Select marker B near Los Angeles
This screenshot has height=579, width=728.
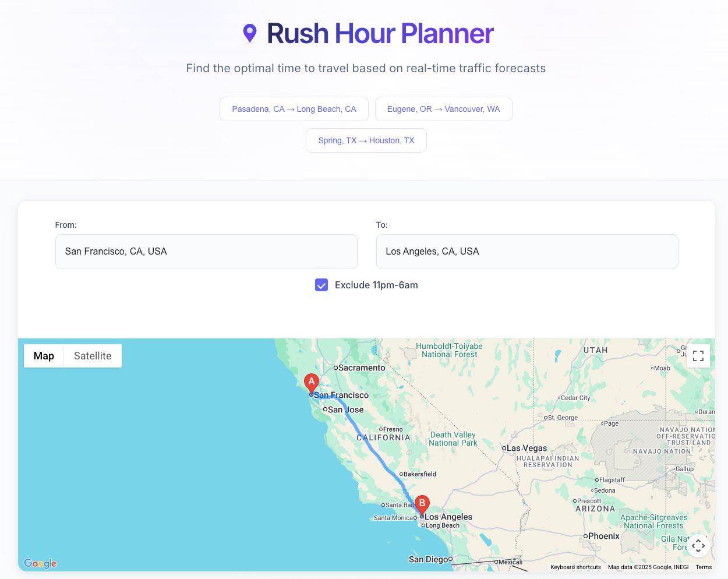coord(422,504)
